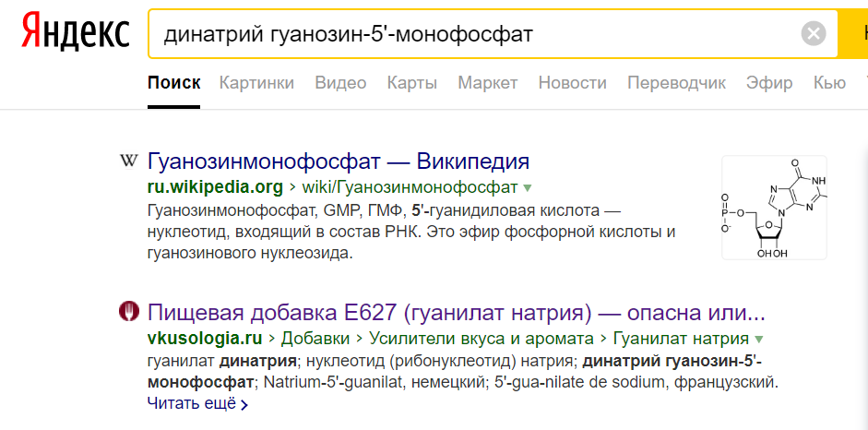Go to the Новости tab

pyautogui.click(x=572, y=83)
